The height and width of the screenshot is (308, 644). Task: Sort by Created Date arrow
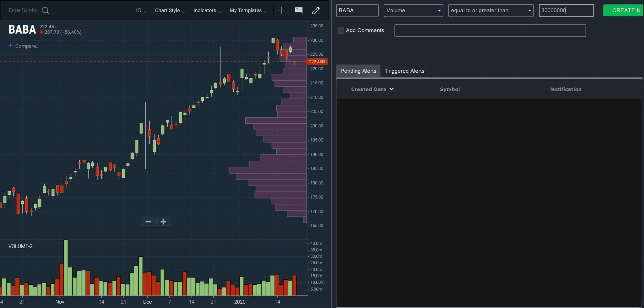coord(391,89)
